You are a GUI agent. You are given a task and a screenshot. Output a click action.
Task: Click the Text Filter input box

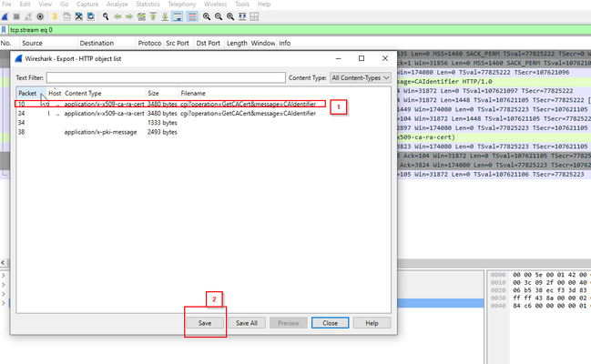pos(166,77)
